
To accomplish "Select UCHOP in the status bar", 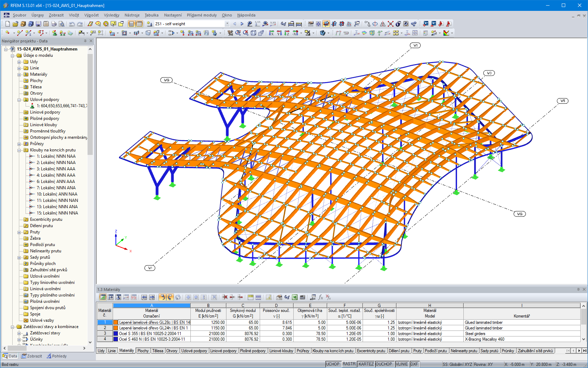I will click(333, 364).
